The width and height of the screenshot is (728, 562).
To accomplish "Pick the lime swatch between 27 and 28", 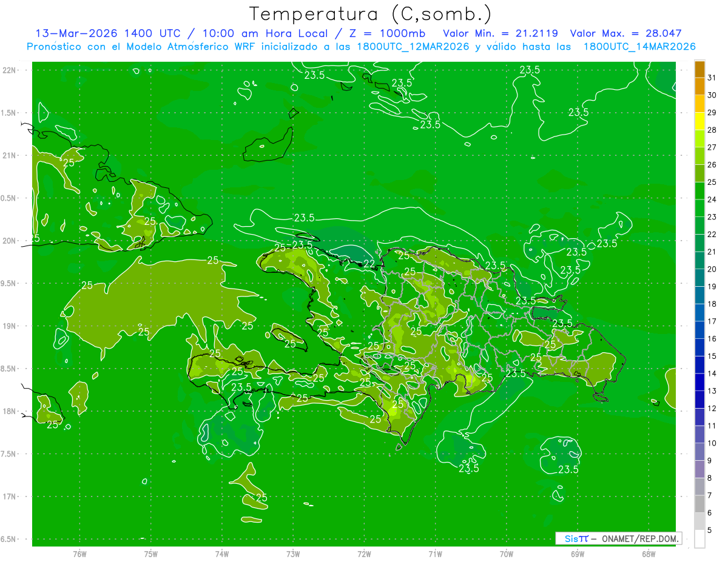I will tap(699, 138).
